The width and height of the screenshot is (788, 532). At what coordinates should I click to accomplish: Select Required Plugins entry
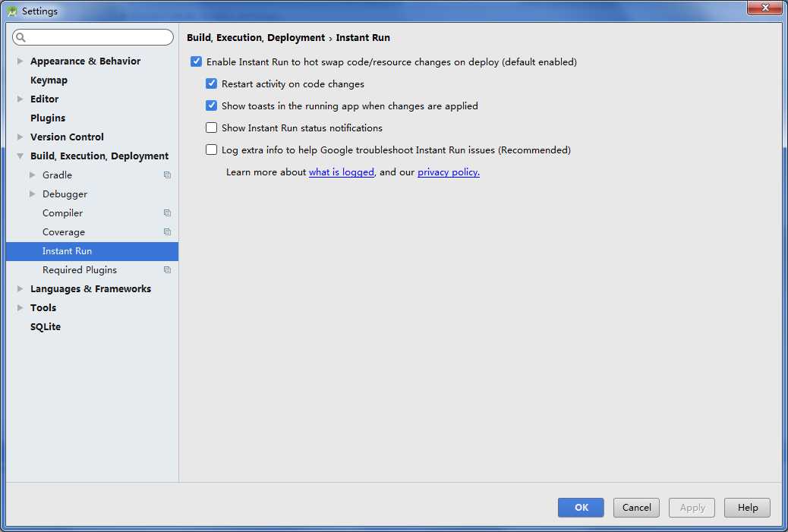coord(80,269)
